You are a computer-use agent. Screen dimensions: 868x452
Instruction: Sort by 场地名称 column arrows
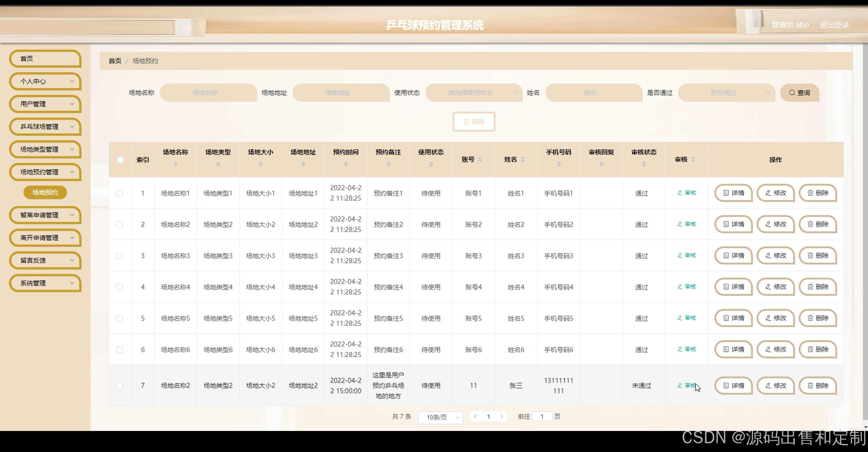(175, 164)
